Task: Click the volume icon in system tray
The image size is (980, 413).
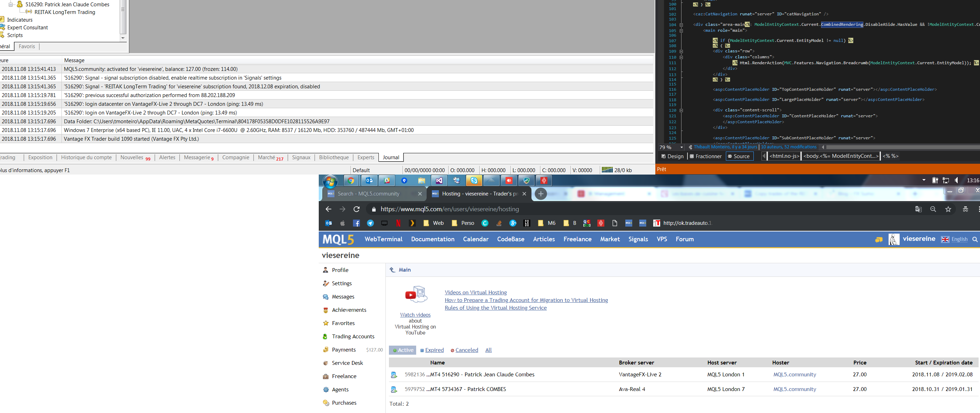Action: [956, 180]
